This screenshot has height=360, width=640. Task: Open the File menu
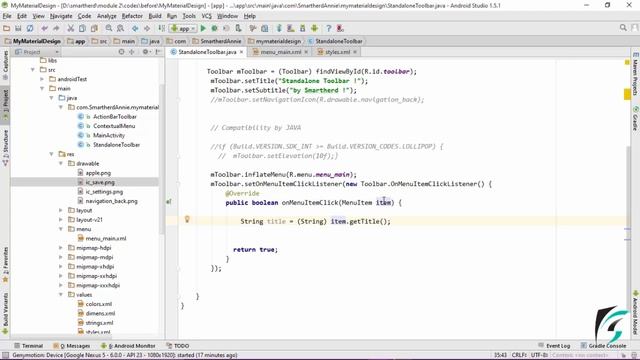point(7,16)
